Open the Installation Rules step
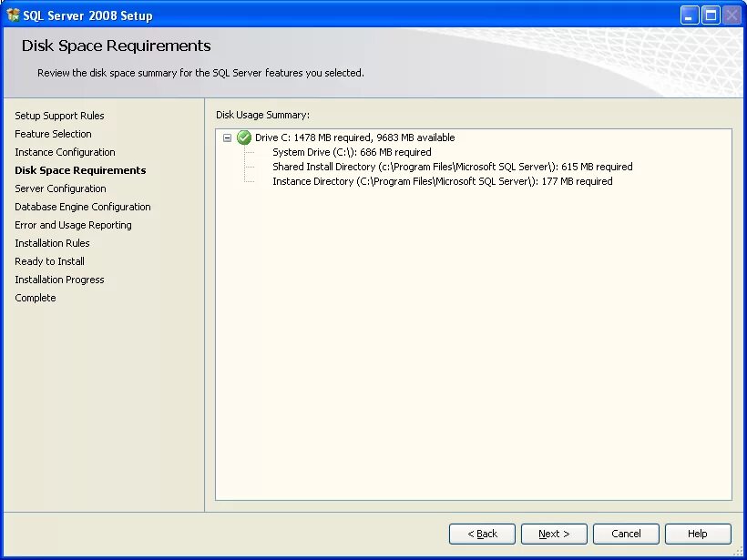The width and height of the screenshot is (747, 560). tap(52, 243)
